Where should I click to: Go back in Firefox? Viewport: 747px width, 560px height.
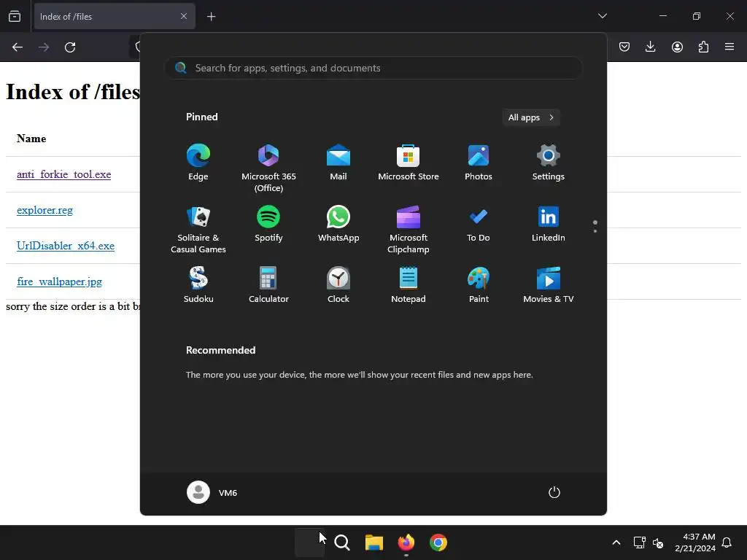pyautogui.click(x=18, y=47)
